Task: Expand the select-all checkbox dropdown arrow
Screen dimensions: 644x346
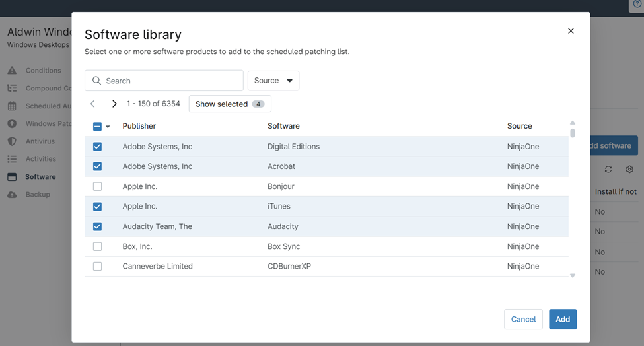Action: [108, 127]
